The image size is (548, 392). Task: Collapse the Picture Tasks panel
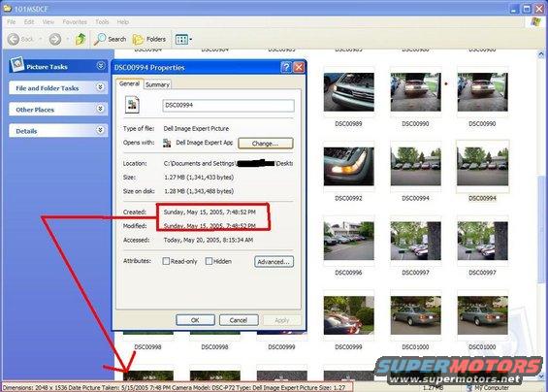pyautogui.click(x=101, y=66)
